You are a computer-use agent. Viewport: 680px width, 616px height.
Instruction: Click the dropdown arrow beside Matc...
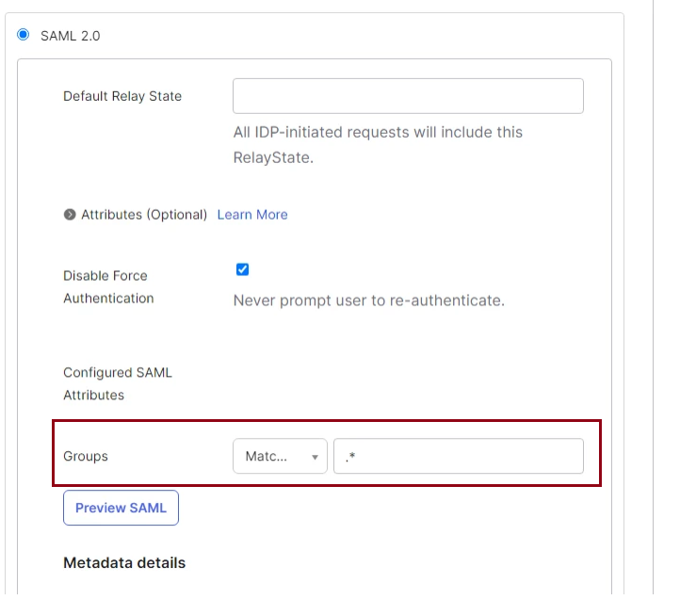315,457
